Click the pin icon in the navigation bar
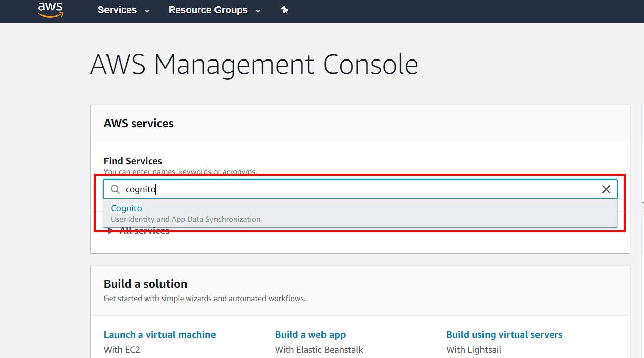Image resolution: width=644 pixels, height=358 pixels. click(x=285, y=10)
